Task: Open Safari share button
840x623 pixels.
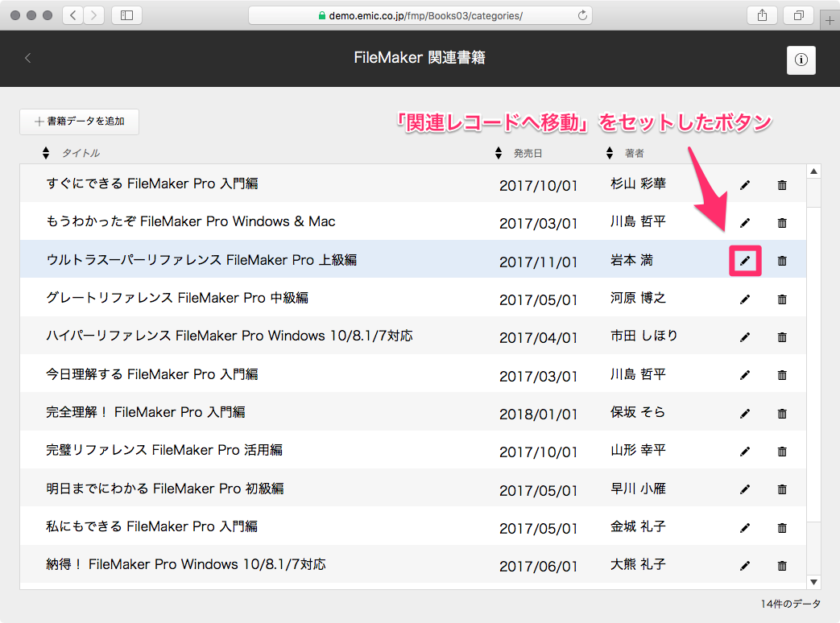Action: coord(763,15)
